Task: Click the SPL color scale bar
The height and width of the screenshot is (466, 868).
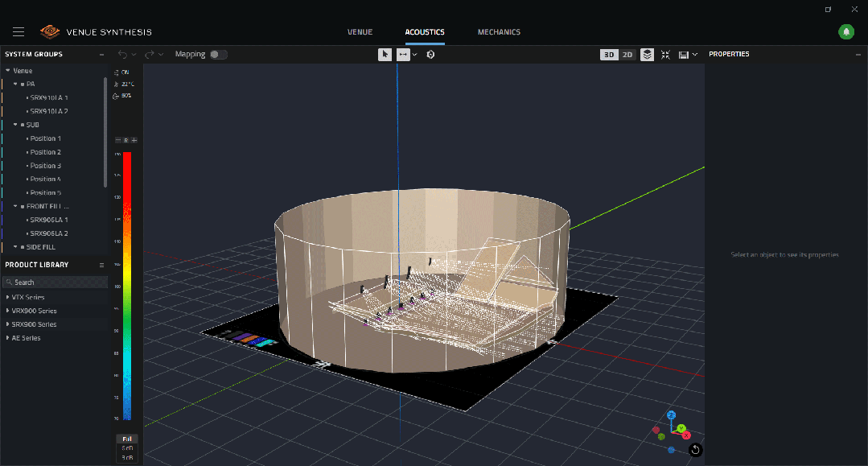Action: [x=127, y=286]
